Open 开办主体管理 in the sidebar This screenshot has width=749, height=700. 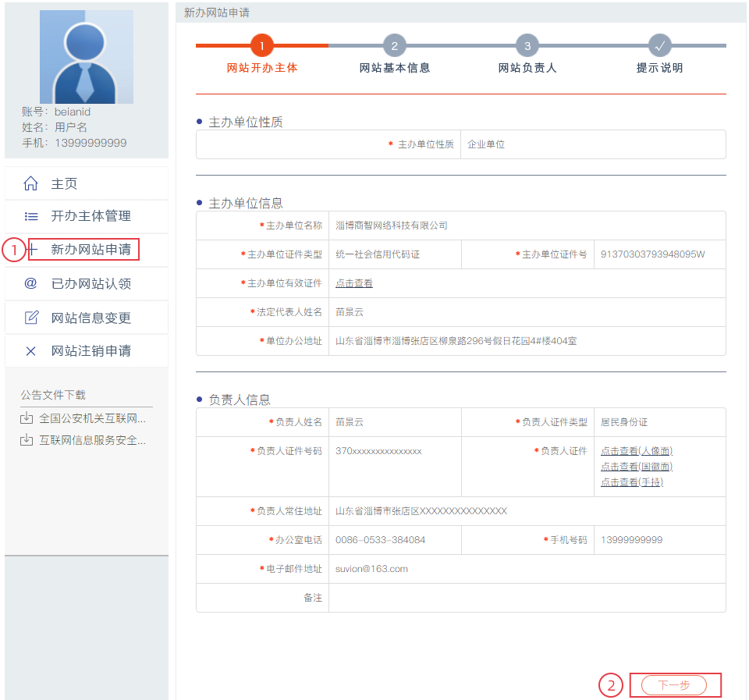(x=87, y=216)
